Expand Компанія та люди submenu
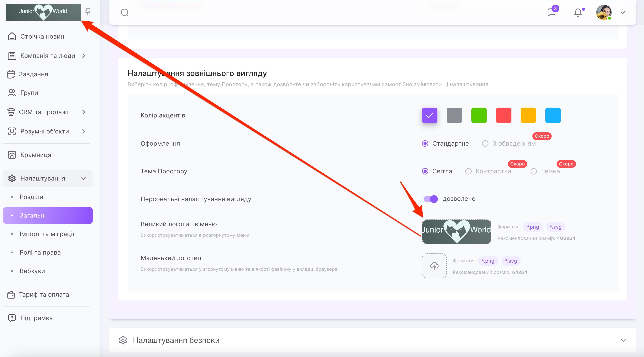This screenshot has width=644, height=357. pos(84,56)
